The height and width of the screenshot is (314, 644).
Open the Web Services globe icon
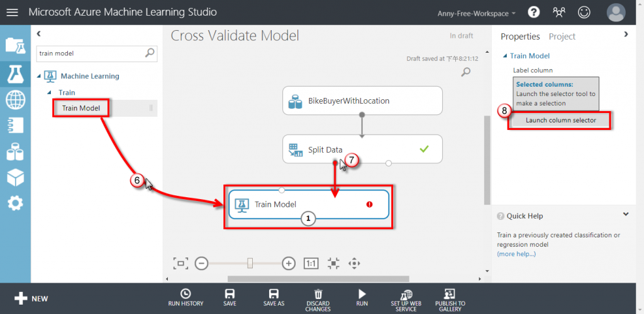point(15,100)
